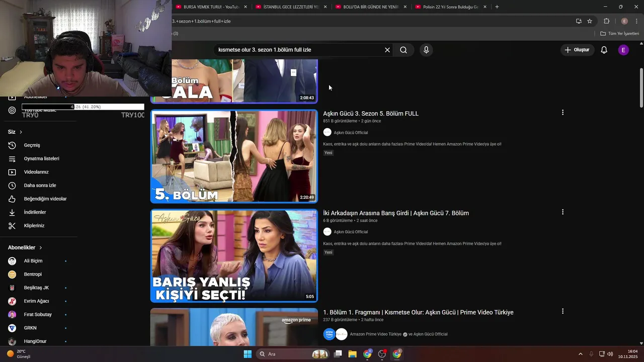Play the Aşkın Gücü 5. BÖLÜM thumbnail
The height and width of the screenshot is (362, 644).
pos(234,156)
